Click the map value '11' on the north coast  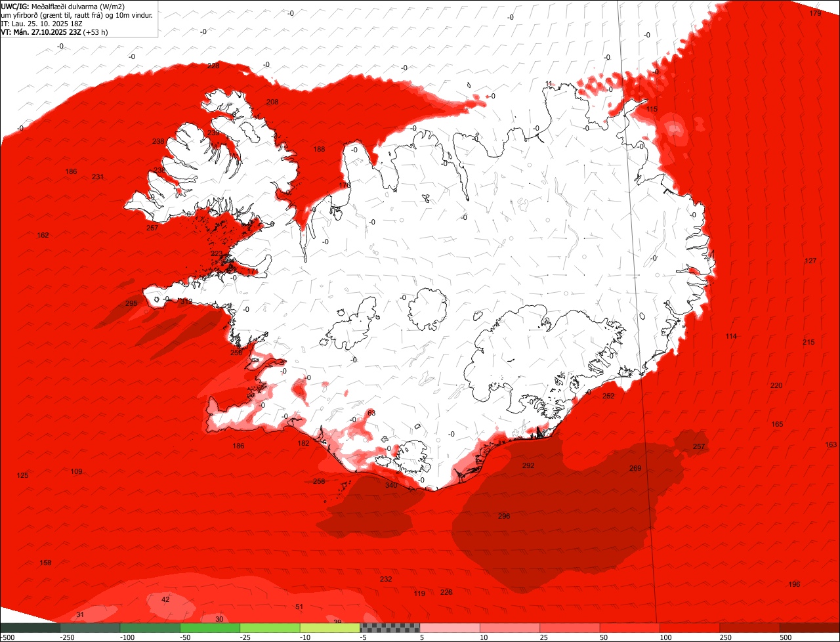click(x=549, y=83)
